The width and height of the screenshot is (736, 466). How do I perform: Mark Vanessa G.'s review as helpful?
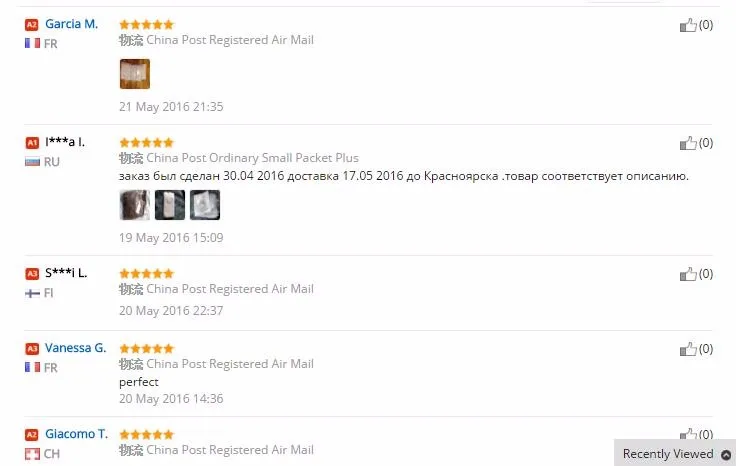coord(688,349)
